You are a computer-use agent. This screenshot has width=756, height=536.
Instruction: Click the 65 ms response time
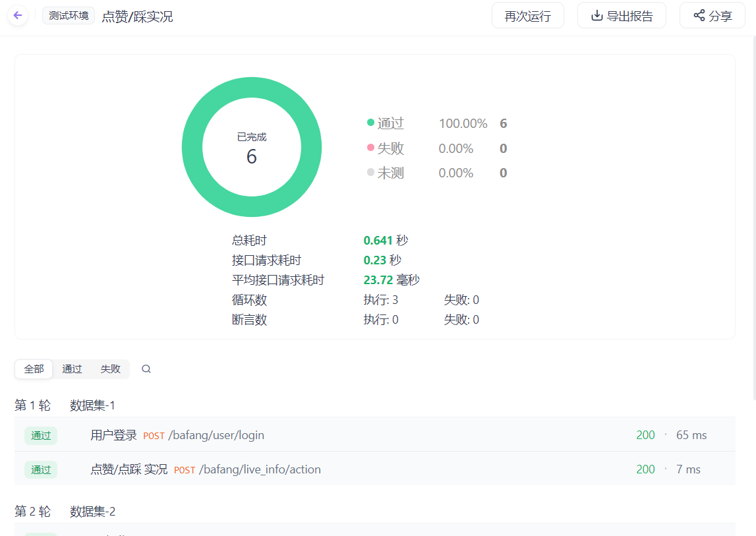[691, 435]
